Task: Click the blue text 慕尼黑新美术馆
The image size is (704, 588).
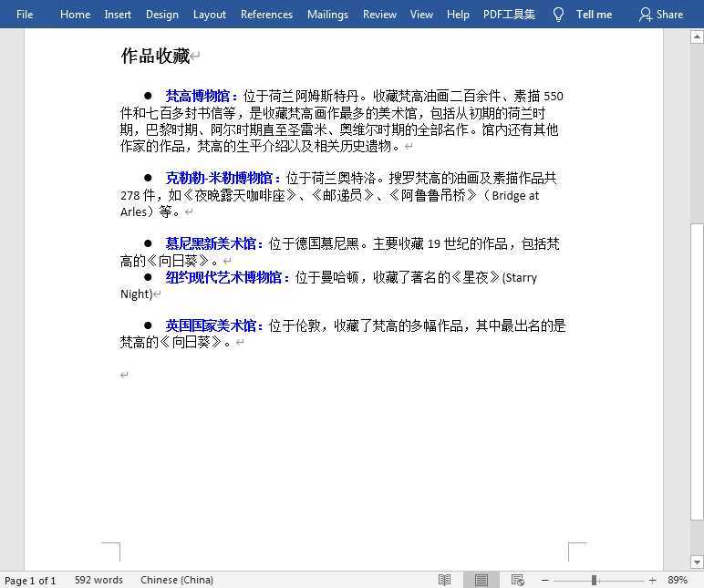Action: [x=211, y=243]
